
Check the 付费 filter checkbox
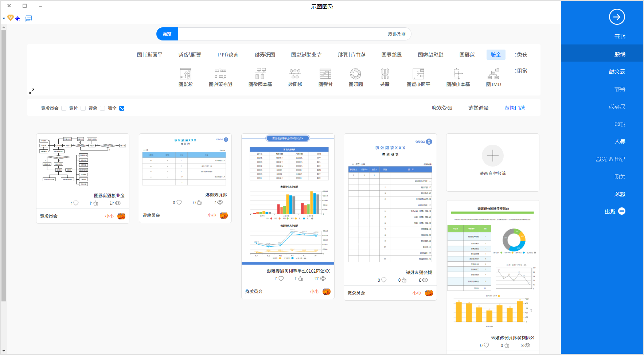pos(83,108)
